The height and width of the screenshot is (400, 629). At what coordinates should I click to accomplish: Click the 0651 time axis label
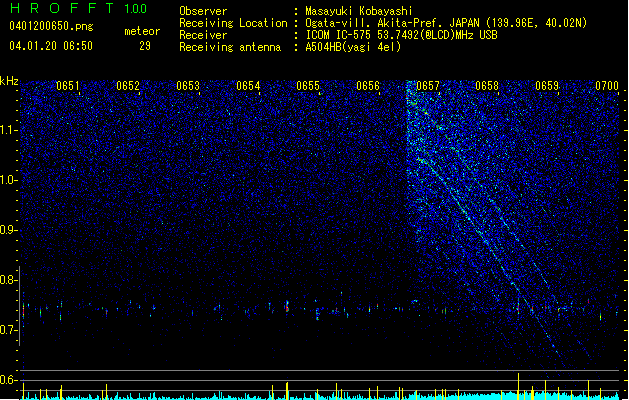[68, 86]
